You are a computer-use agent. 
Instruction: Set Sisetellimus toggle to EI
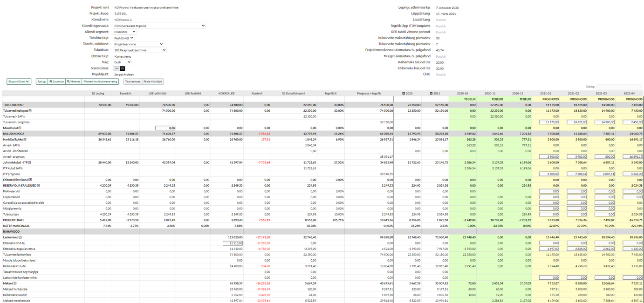pos(122,68)
